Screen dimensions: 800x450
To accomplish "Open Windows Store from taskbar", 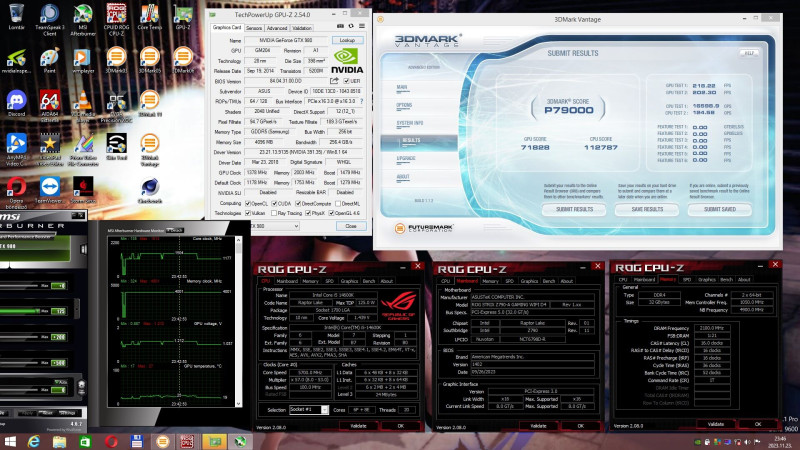I will pyautogui.click(x=85, y=441).
